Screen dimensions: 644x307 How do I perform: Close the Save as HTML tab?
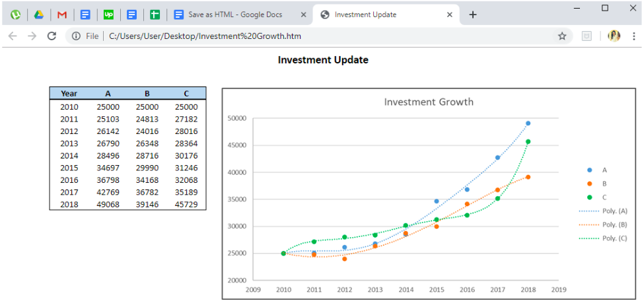pos(304,15)
